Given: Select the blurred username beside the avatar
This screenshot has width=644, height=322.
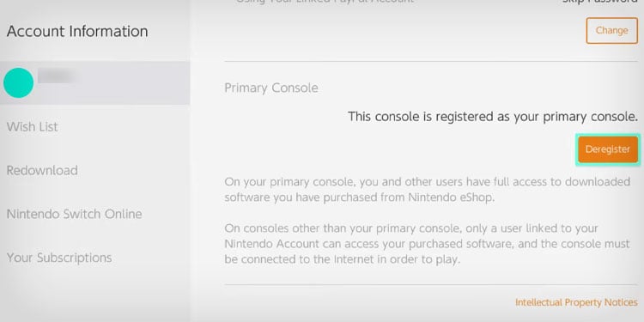Looking at the screenshot, I should click(58, 76).
